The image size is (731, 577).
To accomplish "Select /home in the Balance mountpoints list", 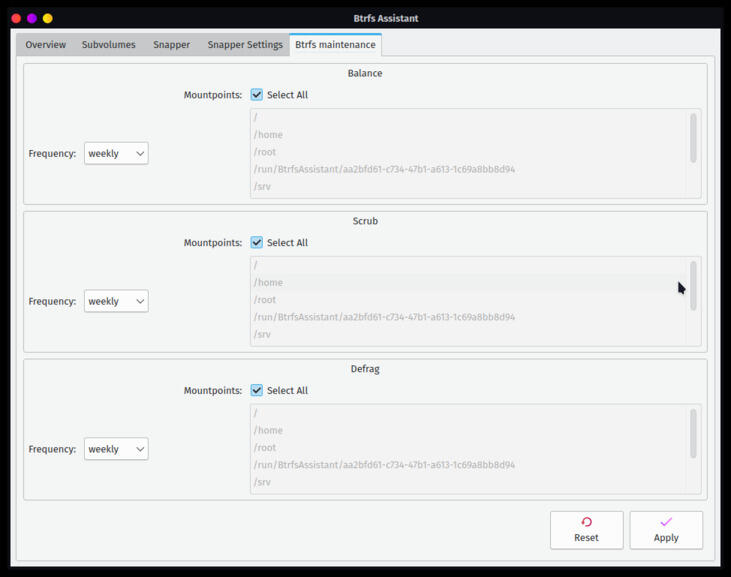I will 469,135.
